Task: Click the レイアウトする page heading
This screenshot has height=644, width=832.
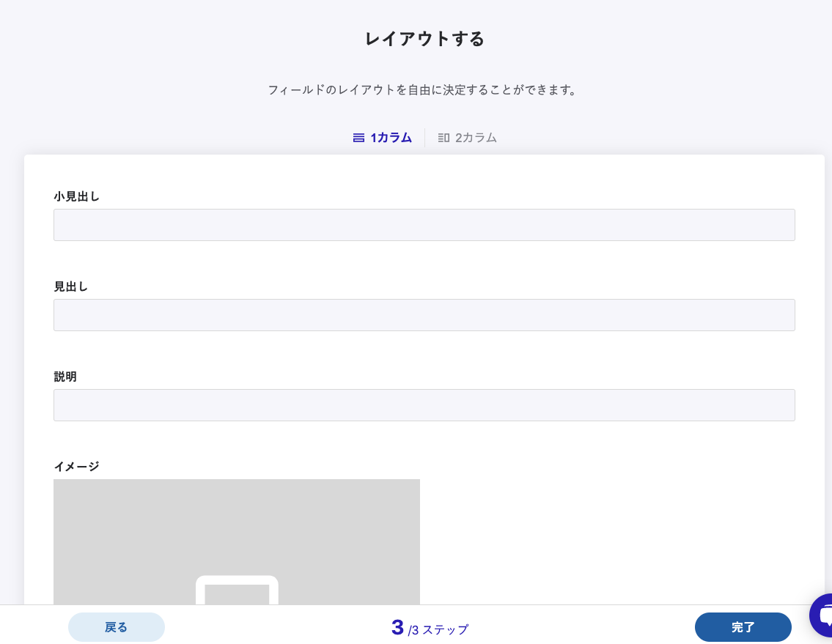Action: pyautogui.click(x=424, y=39)
